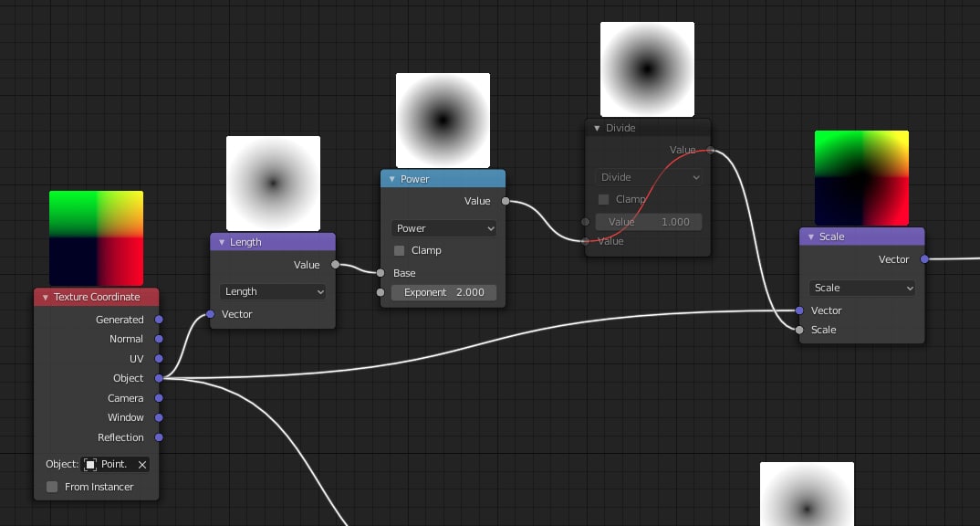Click the Object field showing Point.
This screenshot has height=526, width=980.
[116, 464]
